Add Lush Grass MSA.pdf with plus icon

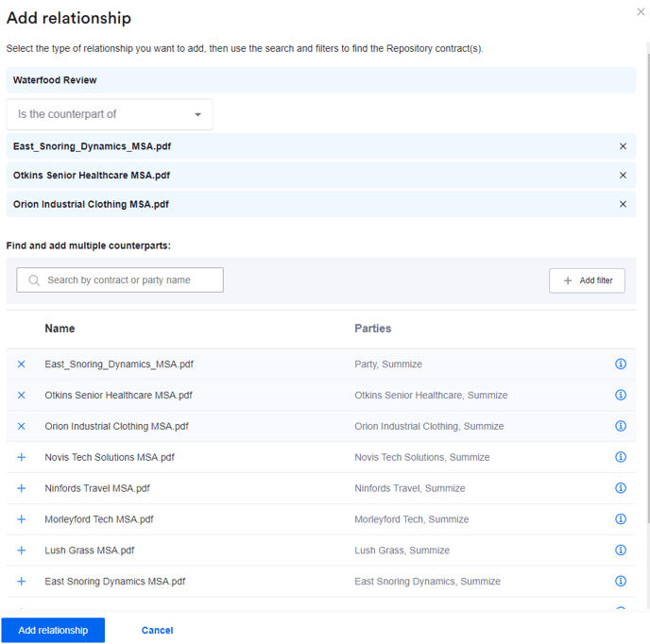coord(22,551)
